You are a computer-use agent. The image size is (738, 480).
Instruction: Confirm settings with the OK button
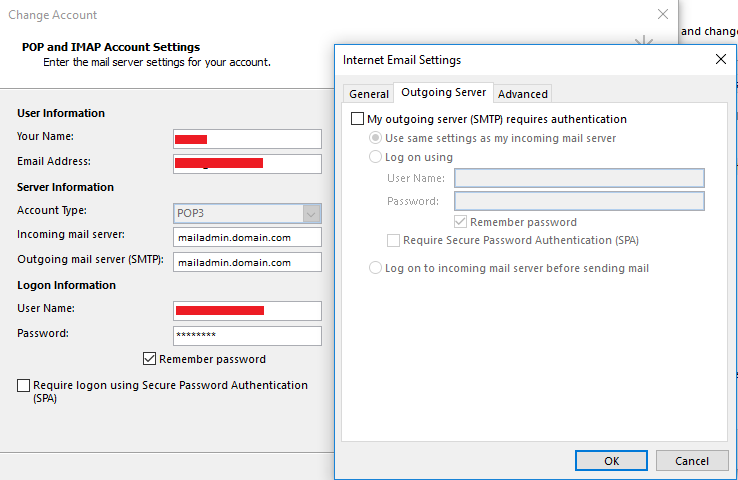click(611, 461)
